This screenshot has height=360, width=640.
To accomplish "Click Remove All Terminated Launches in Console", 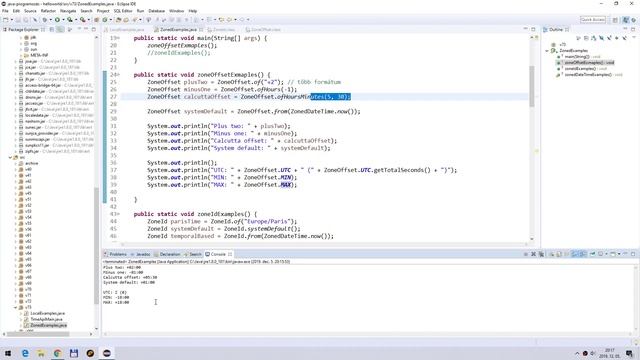I will (x=541, y=254).
